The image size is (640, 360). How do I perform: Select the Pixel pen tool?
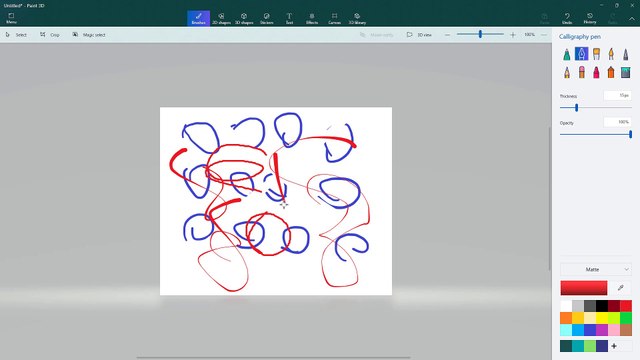click(x=626, y=54)
